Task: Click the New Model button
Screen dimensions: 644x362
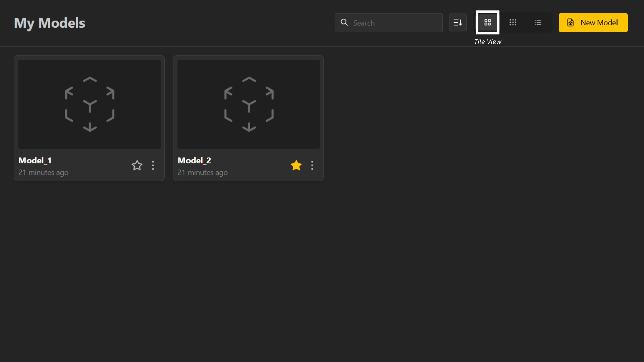Action: click(x=593, y=23)
